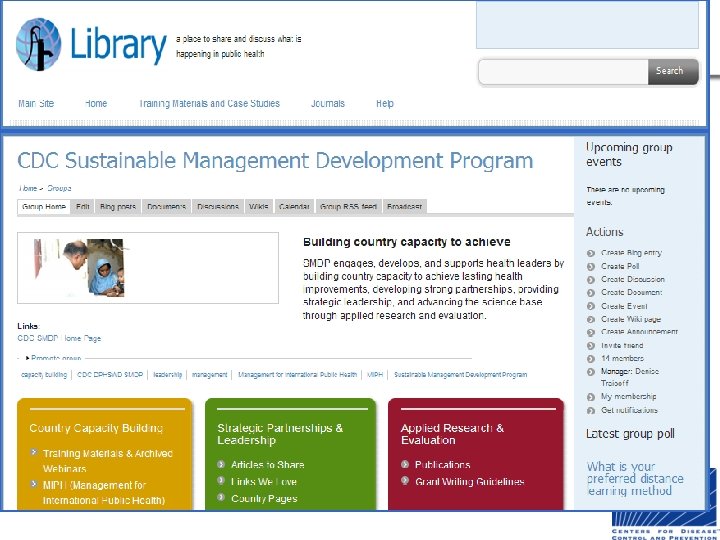720x540 pixels.
Task: Open the MIPH tag link
Action: (375, 375)
